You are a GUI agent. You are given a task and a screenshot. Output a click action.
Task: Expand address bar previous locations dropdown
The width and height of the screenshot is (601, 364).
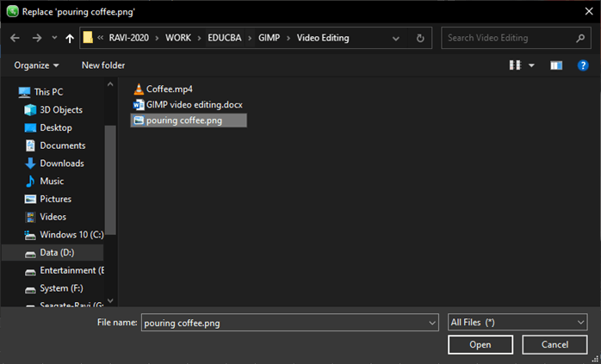(396, 39)
